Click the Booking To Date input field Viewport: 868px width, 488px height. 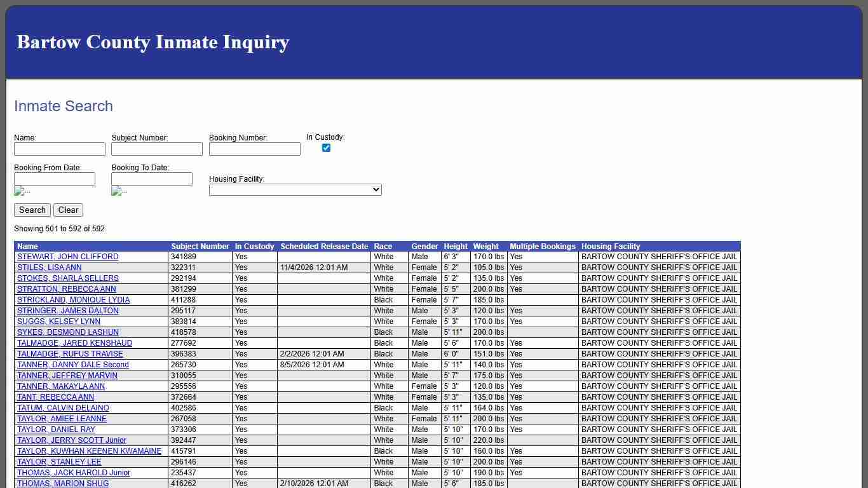[151, 179]
